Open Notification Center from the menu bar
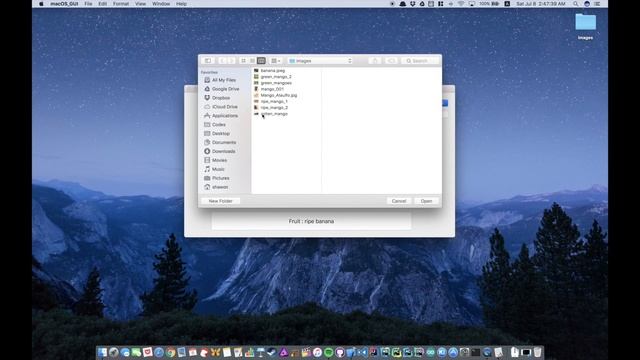640x360 pixels. [597, 4]
